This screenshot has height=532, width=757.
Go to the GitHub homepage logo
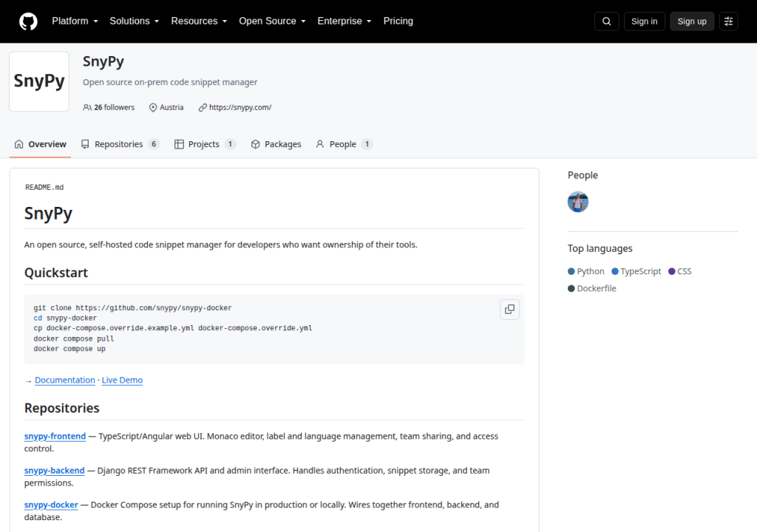[x=28, y=21]
